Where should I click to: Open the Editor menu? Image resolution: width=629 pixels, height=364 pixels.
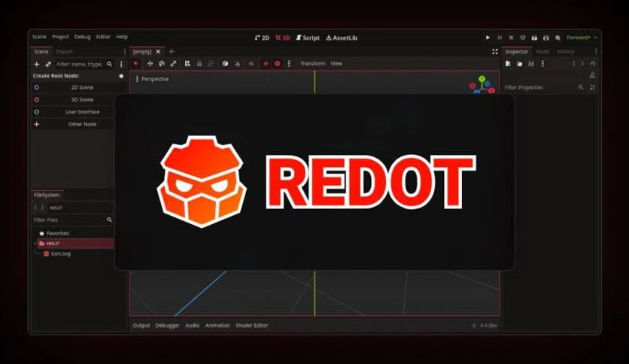[103, 37]
